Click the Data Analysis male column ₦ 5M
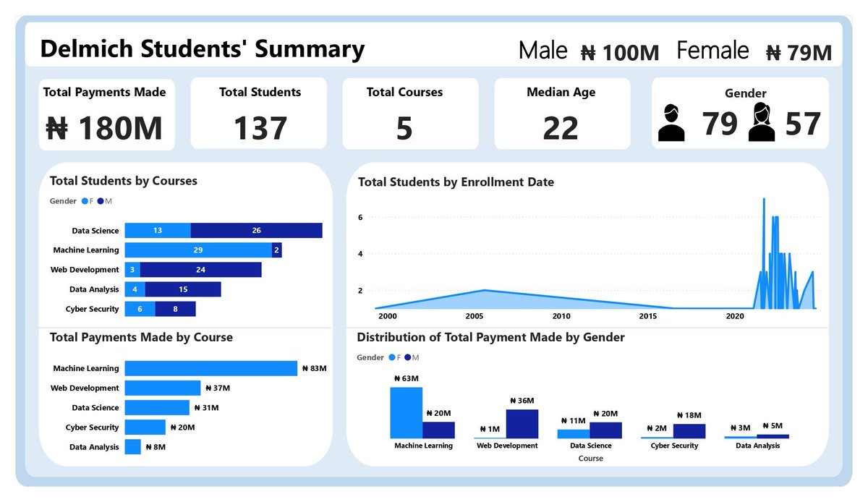 tap(773, 436)
